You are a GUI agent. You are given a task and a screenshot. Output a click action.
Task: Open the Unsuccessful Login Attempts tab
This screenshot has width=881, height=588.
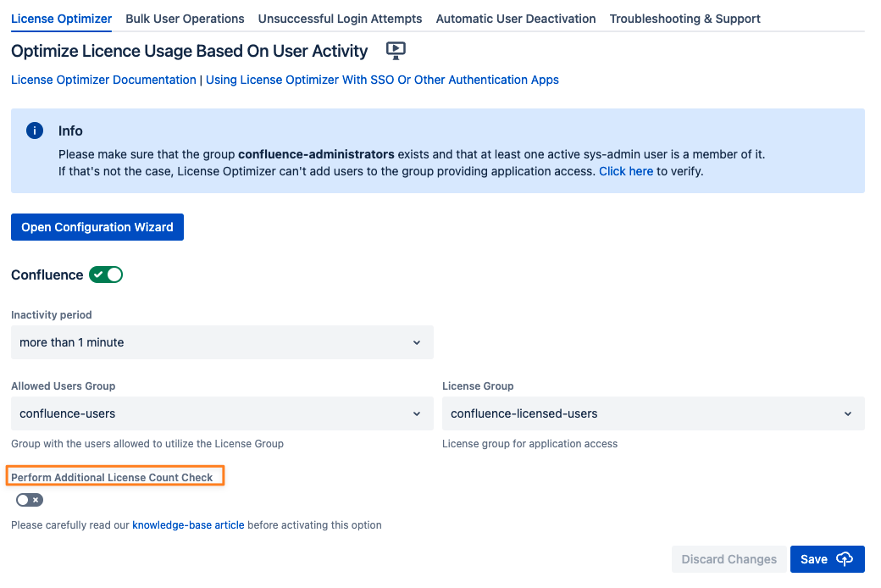point(340,19)
